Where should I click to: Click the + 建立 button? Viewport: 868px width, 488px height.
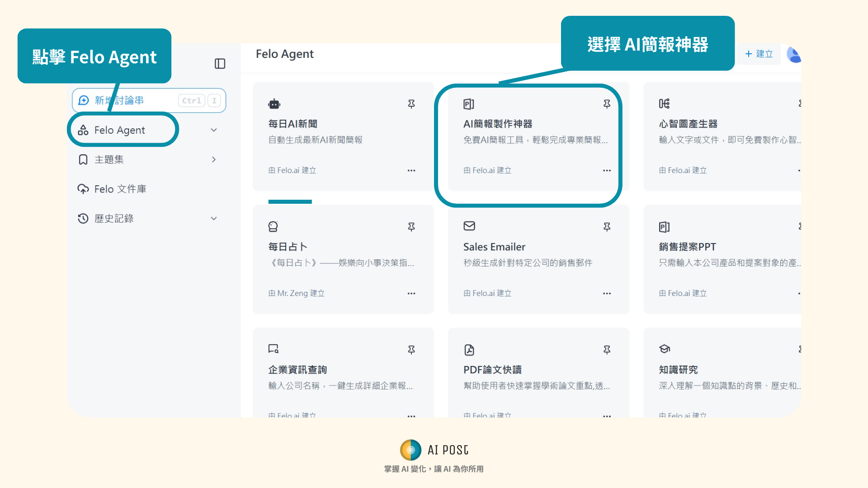point(759,54)
